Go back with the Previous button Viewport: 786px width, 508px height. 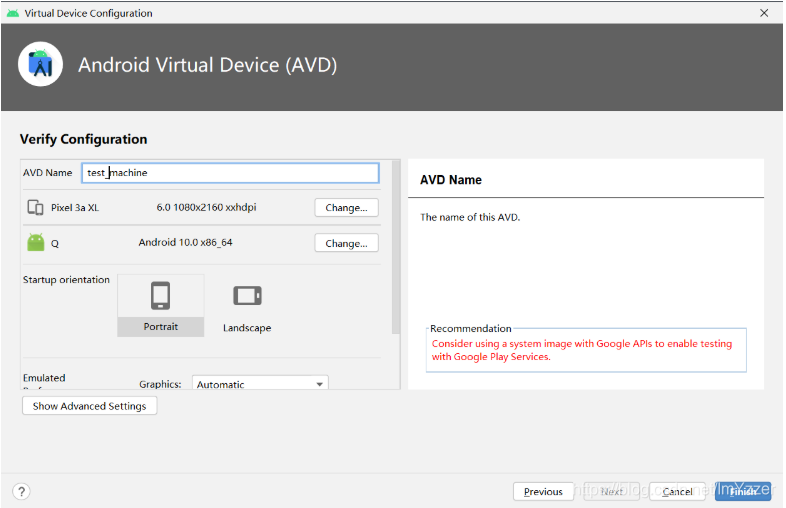coord(543,491)
